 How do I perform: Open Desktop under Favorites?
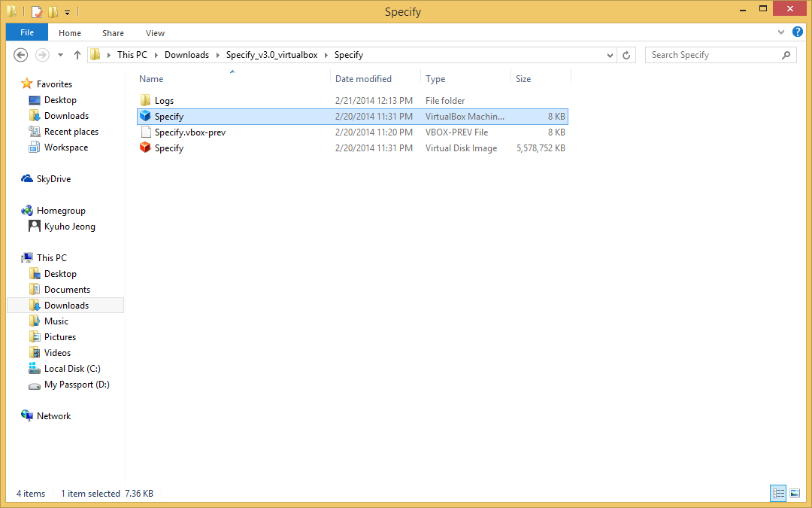[60, 100]
